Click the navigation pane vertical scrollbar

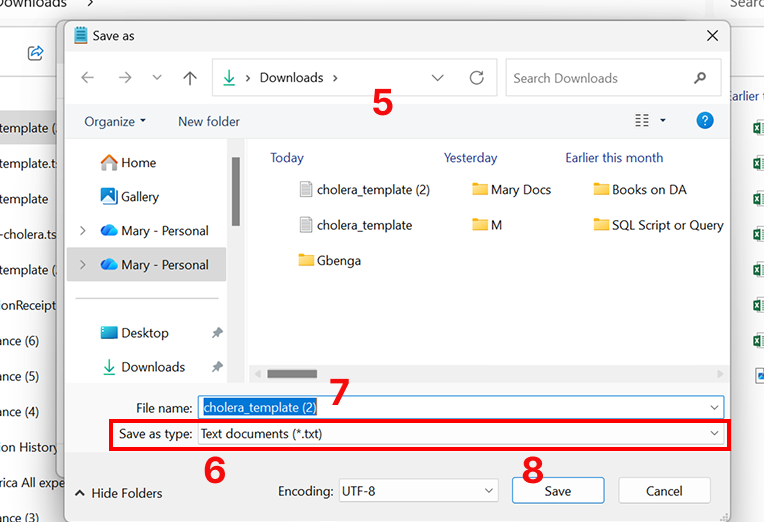click(236, 192)
